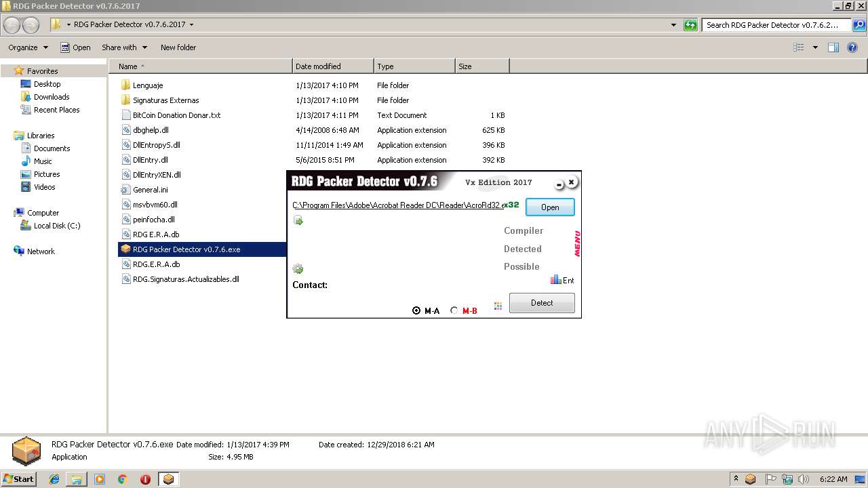The image size is (868, 488).
Task: Select the M-A detection mode radio
Action: [426, 310]
